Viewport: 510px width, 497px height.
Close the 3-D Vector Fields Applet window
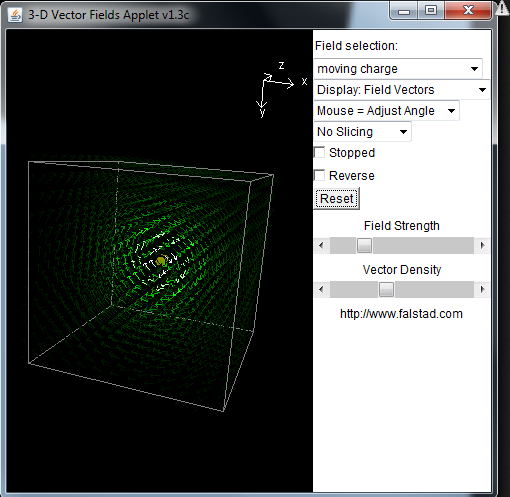tap(468, 11)
